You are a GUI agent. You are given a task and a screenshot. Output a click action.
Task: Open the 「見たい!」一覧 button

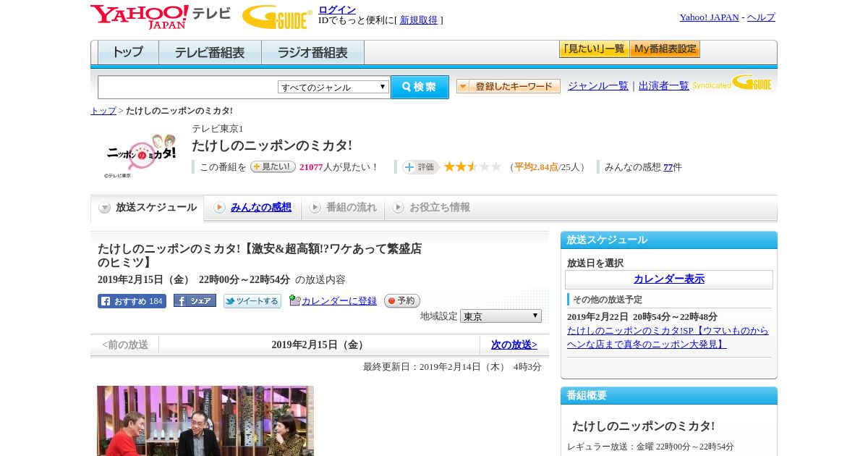(x=594, y=49)
